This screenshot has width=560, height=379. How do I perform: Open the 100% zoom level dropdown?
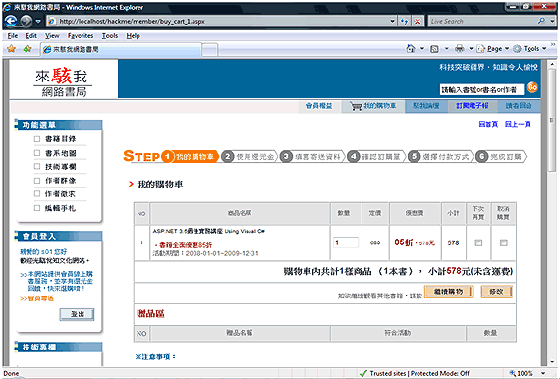(x=544, y=373)
